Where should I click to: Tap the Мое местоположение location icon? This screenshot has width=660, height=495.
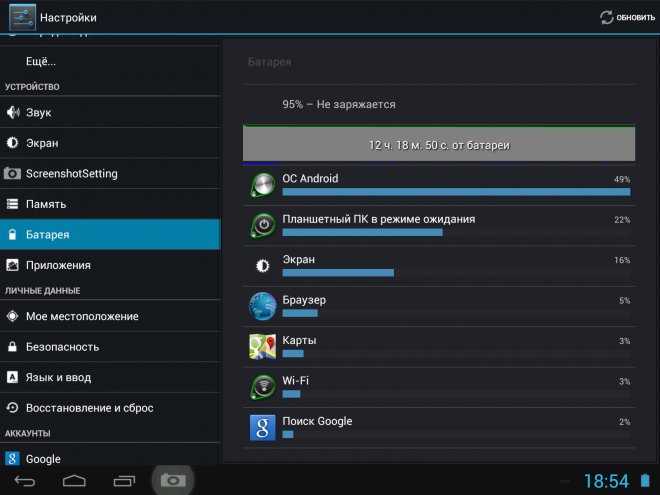click(13, 316)
